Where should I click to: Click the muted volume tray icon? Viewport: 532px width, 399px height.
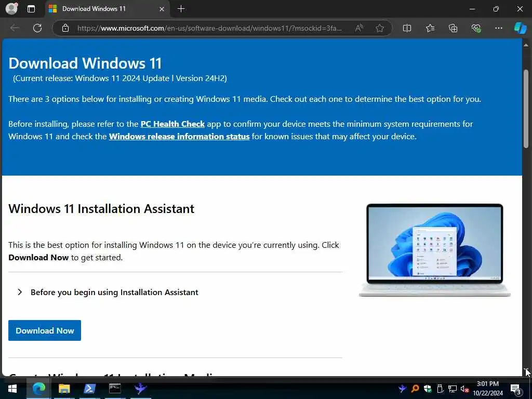[x=464, y=389]
